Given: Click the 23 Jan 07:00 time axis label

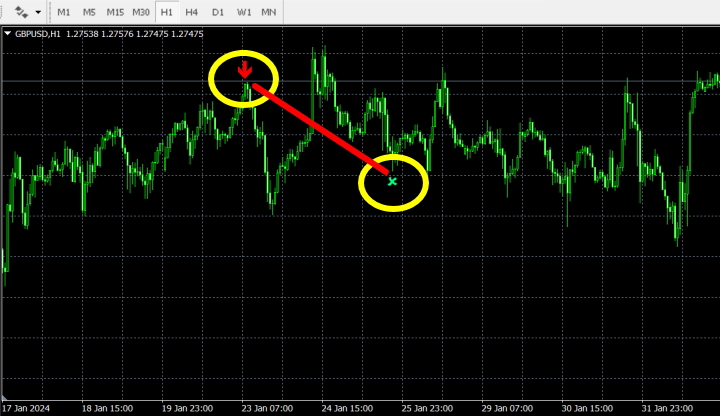Looking at the screenshot, I should pos(267,409).
